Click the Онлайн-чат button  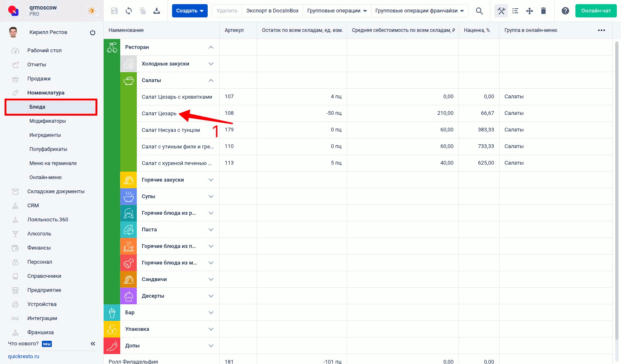pos(596,11)
